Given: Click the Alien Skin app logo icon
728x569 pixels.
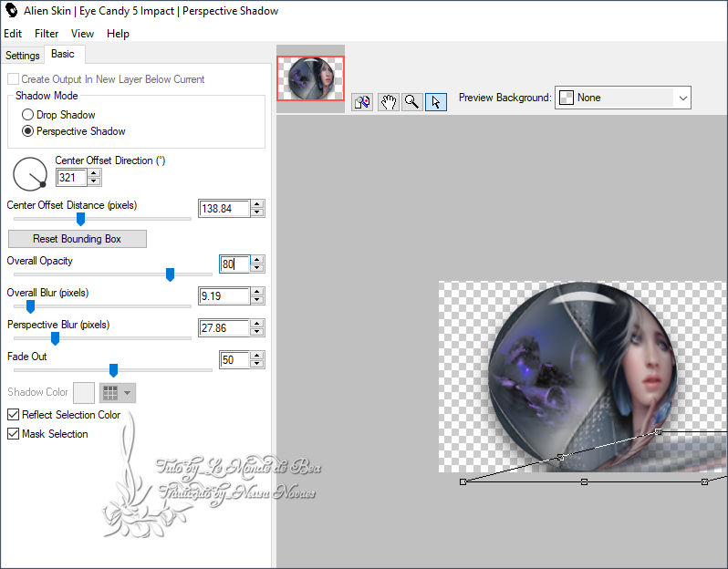Looking at the screenshot, I should (x=11, y=10).
